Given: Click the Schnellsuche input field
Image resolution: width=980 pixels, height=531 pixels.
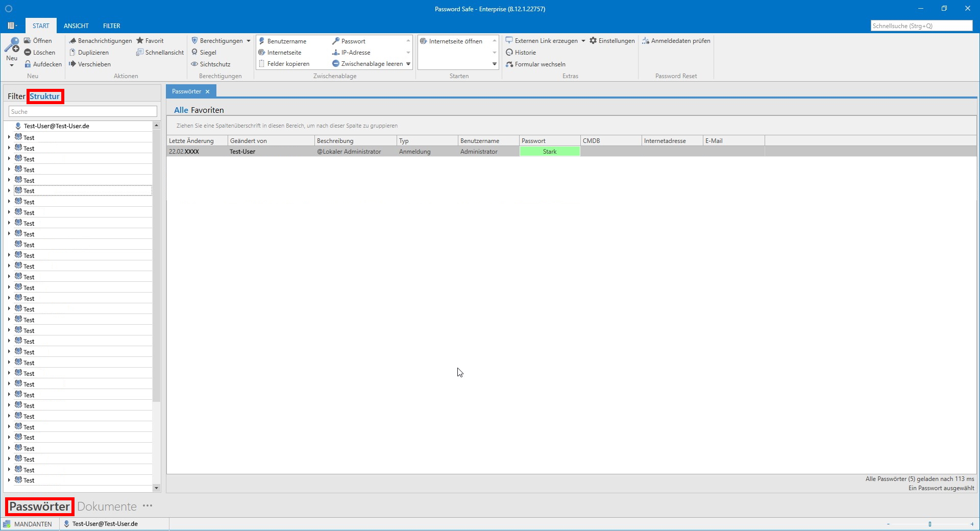Looking at the screenshot, I should 921,26.
